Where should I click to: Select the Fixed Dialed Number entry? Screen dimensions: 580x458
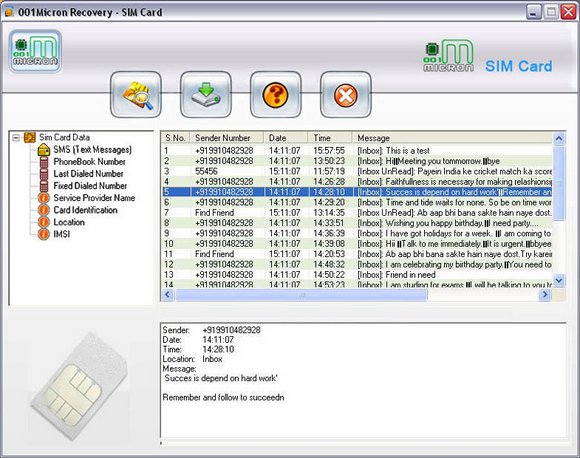click(90, 186)
